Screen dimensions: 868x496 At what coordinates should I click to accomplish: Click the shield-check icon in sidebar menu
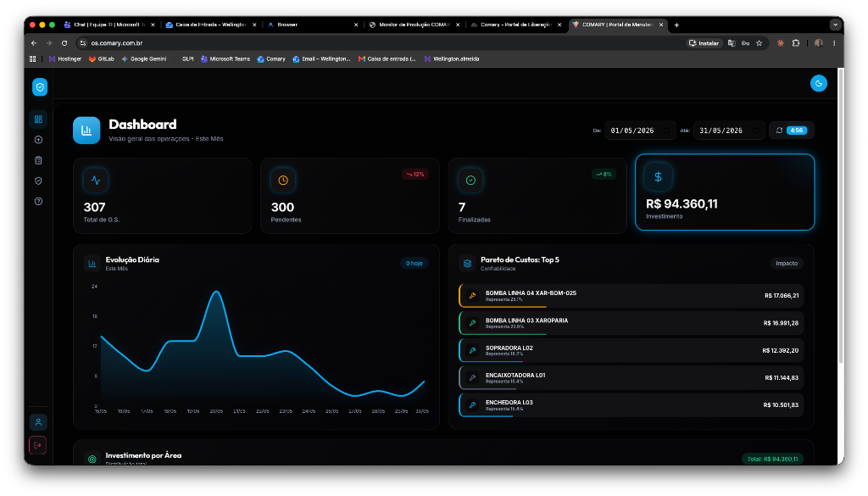(x=38, y=181)
